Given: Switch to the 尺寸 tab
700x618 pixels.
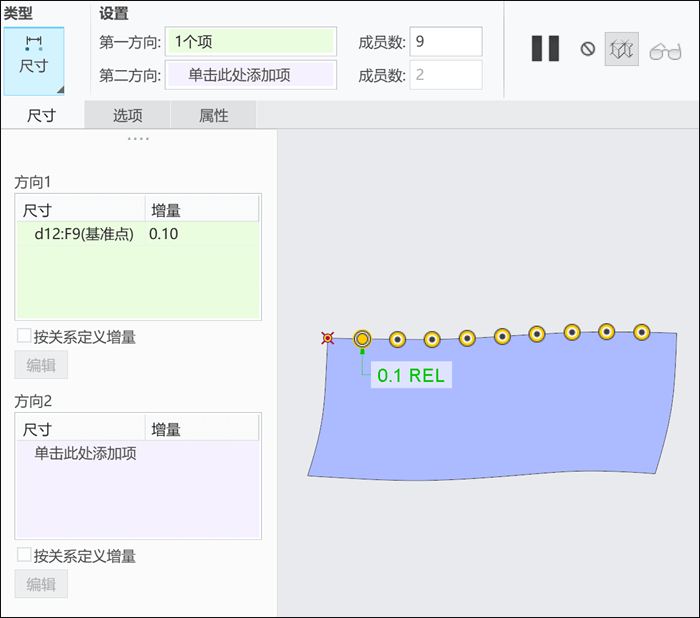Looking at the screenshot, I should [42, 115].
